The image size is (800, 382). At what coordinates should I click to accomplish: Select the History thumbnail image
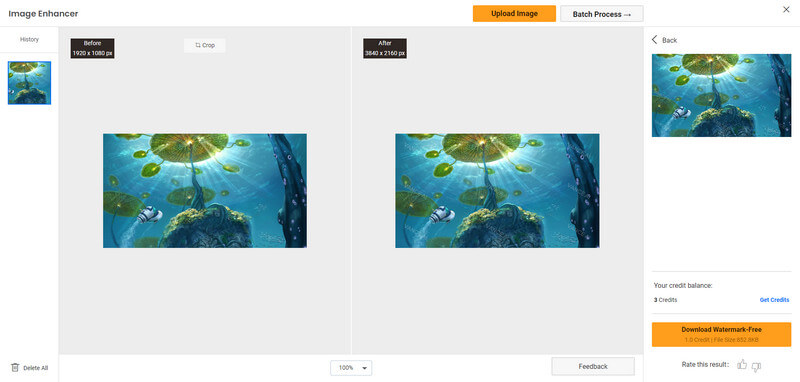[30, 83]
